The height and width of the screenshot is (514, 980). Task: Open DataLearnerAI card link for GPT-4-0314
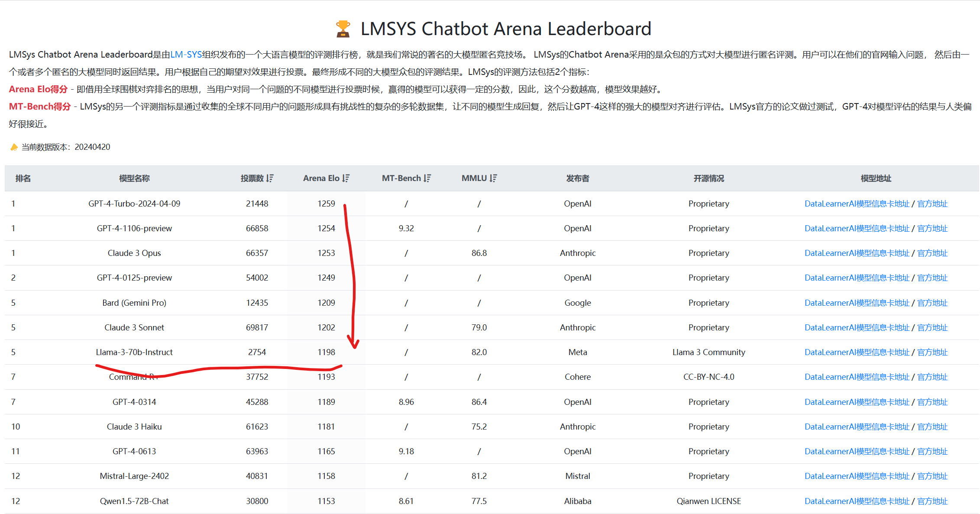(857, 402)
